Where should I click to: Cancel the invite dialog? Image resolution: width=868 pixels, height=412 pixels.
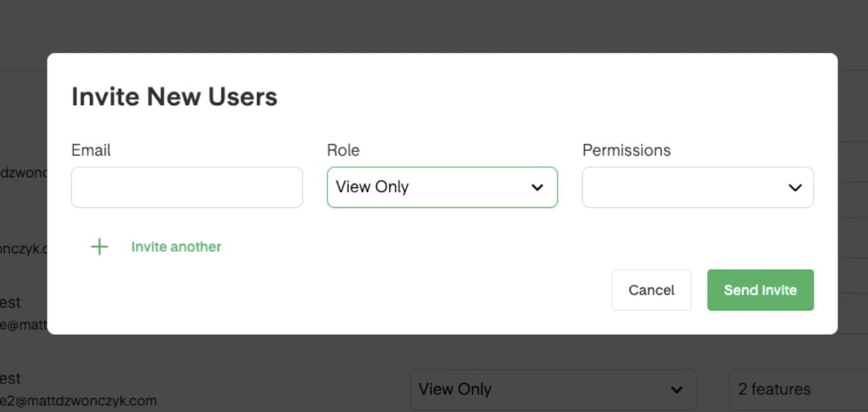coord(651,290)
